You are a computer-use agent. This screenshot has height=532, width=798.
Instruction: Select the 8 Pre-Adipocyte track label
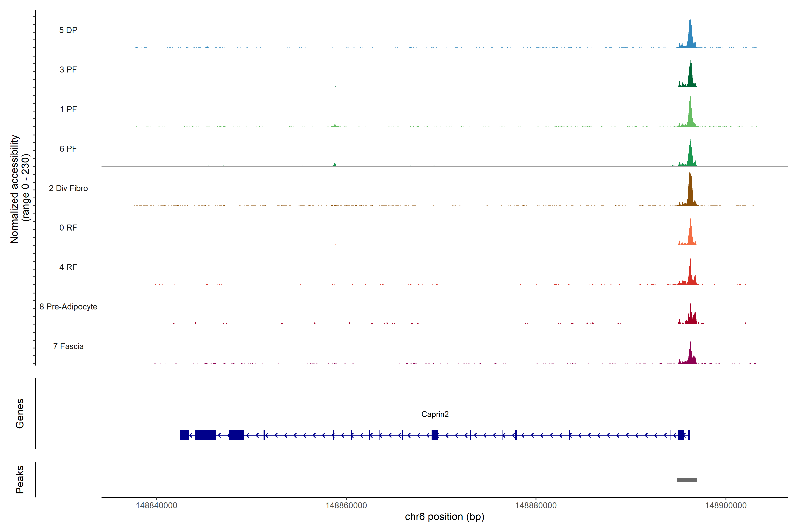(68, 307)
